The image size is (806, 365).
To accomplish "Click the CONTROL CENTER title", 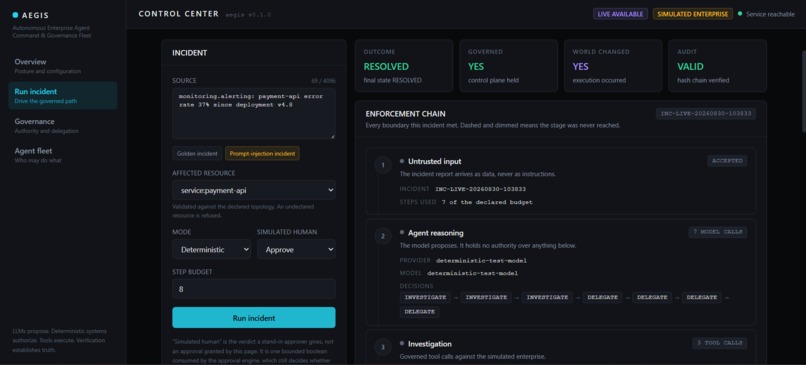I will coord(178,14).
